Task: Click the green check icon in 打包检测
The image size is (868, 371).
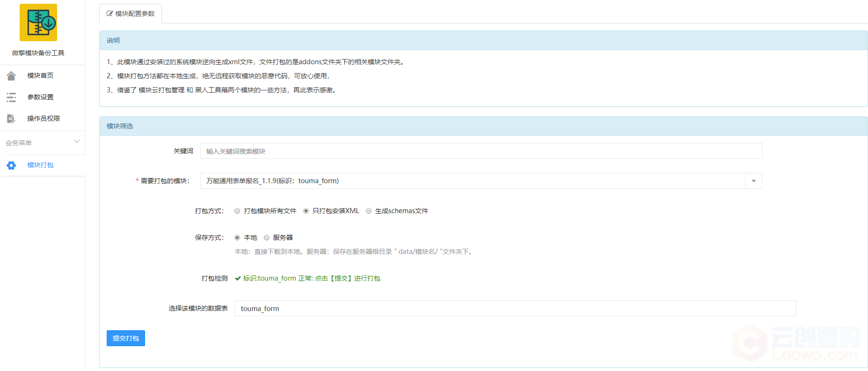Action: pos(238,278)
